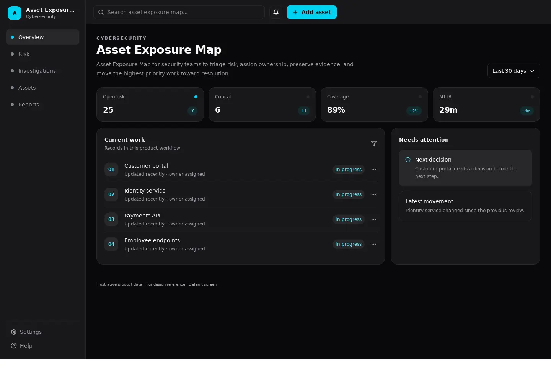Click the +2% badge on Coverage

(414, 111)
